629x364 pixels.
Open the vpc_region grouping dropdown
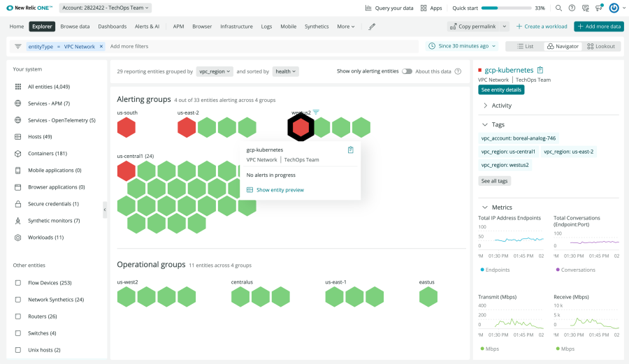215,71
